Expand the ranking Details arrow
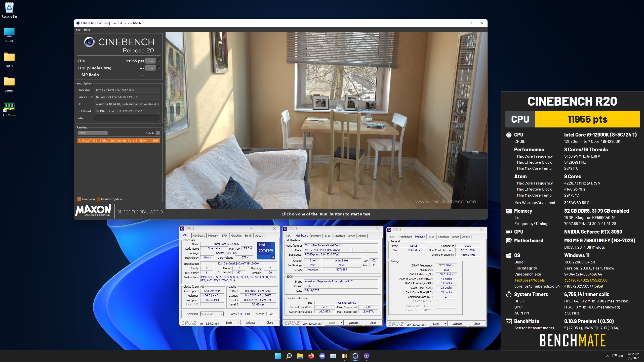The width and height of the screenshot is (644, 362). (158, 133)
